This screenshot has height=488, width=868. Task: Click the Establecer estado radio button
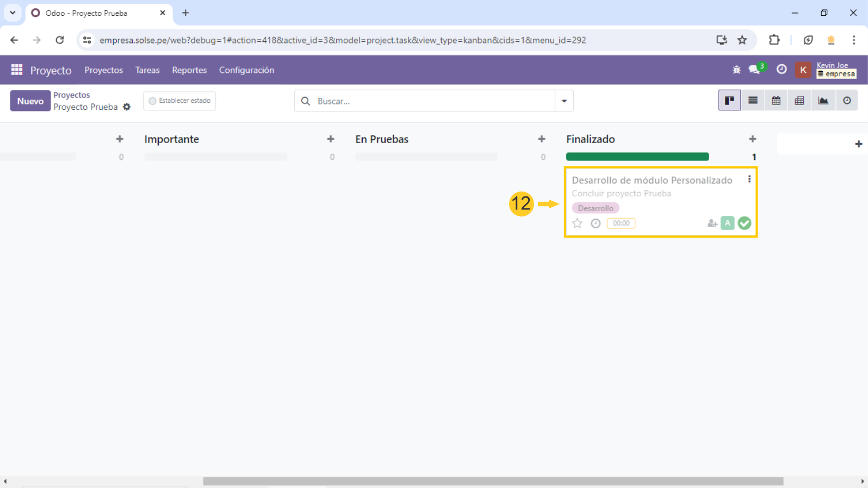pyautogui.click(x=153, y=101)
